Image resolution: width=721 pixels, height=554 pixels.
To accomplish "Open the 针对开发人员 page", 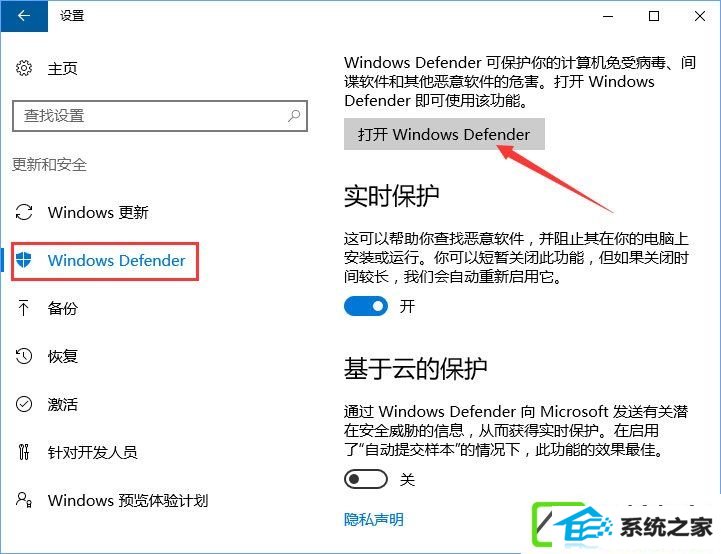I will pyautogui.click(x=92, y=452).
